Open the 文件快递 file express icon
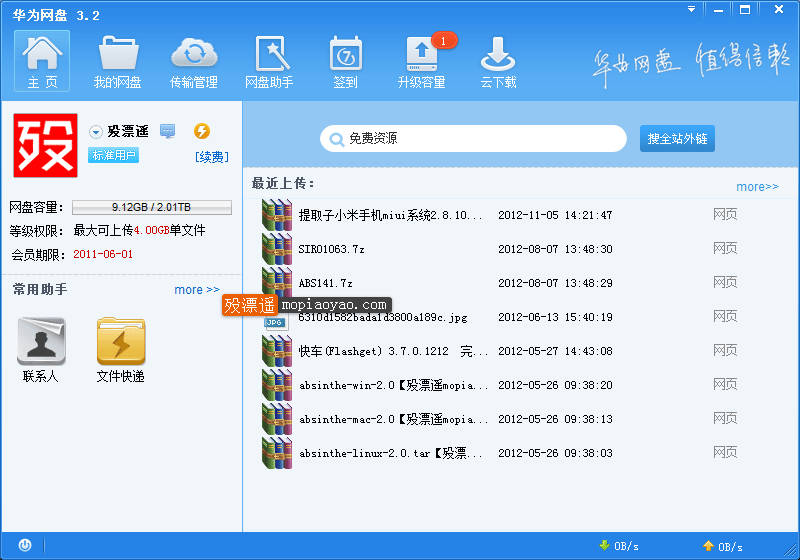Screen dimensions: 800x560 pos(121,350)
